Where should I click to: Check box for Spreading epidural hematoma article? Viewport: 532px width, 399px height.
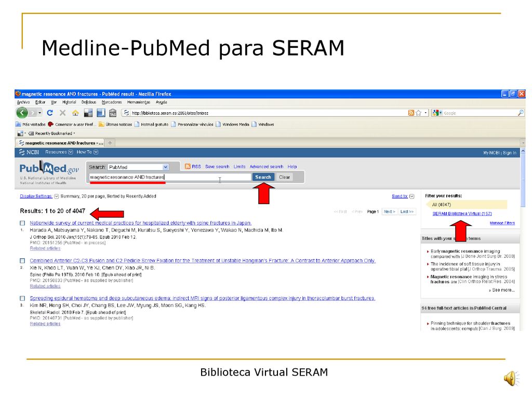(22, 298)
